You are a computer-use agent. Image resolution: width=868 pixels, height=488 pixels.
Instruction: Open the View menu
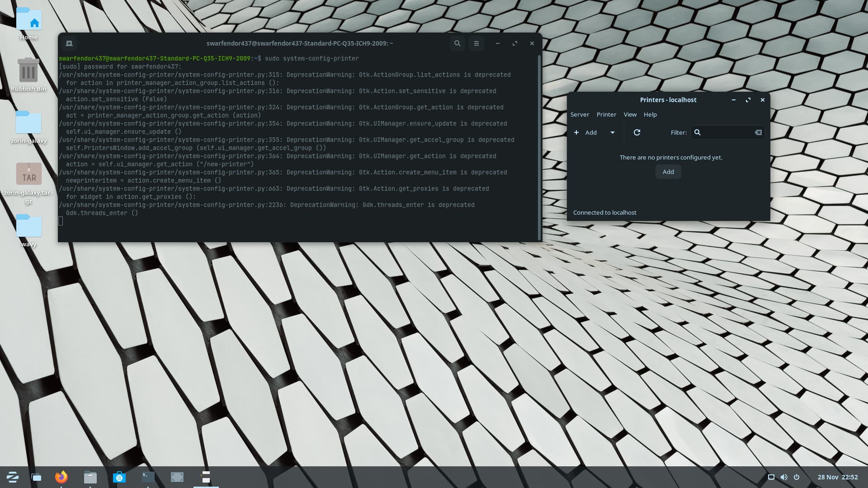[x=630, y=114]
